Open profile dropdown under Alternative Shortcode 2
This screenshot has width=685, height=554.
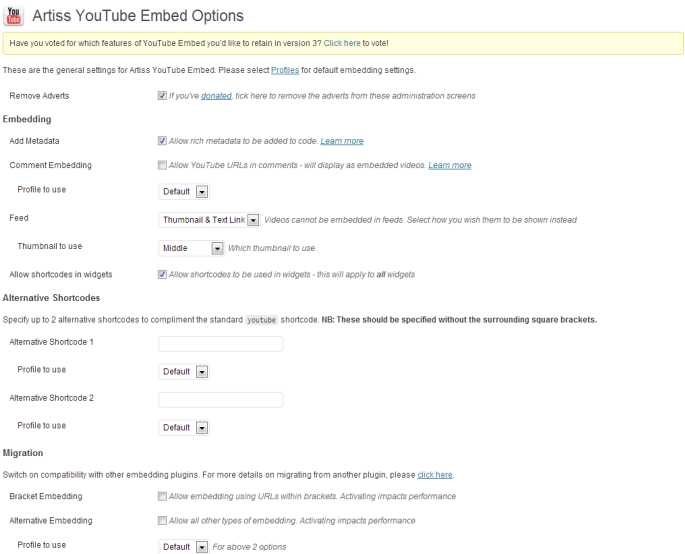tap(184, 427)
